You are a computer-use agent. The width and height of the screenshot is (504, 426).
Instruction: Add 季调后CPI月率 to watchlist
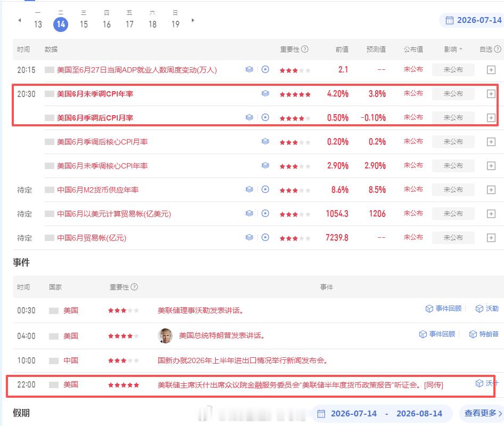pos(491,118)
